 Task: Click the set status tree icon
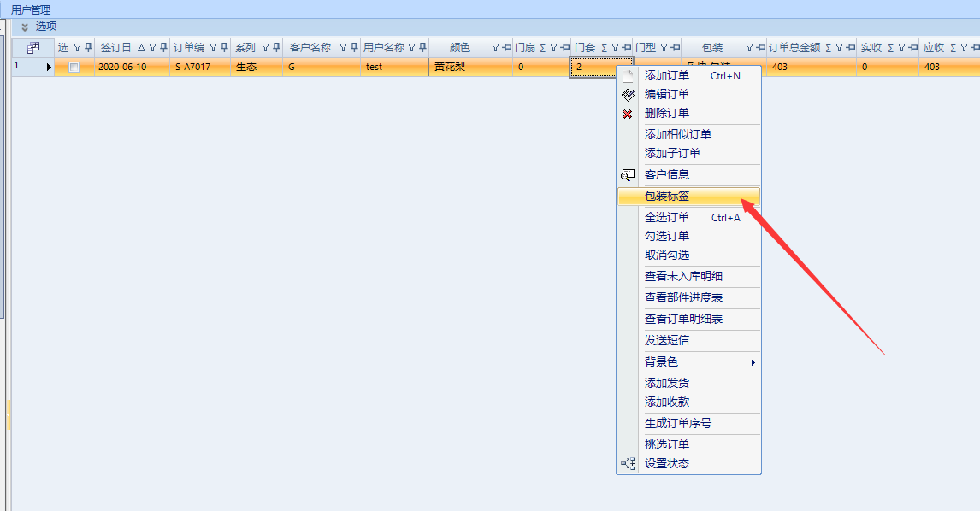[628, 464]
